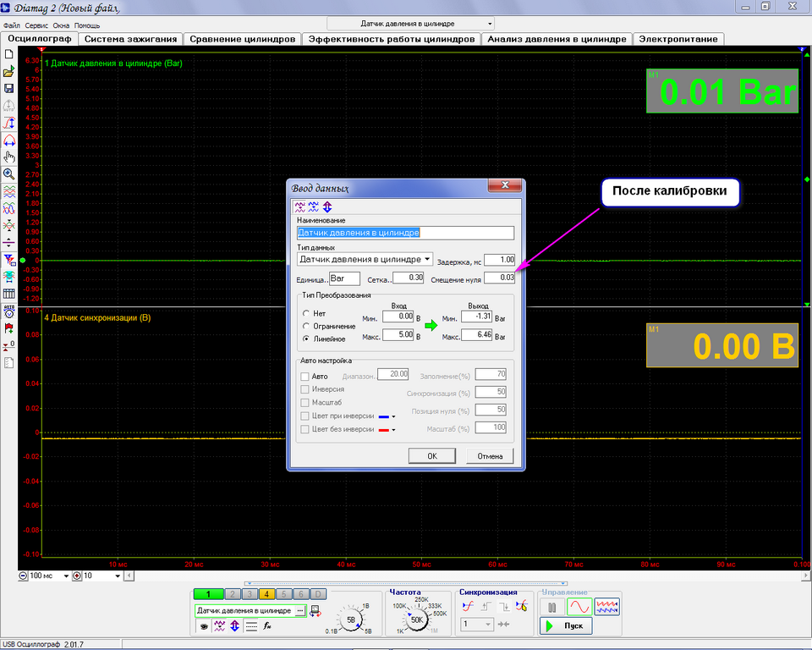Screen dimensions: 812x650
Task: Toggle channel 4 yellow button
Action: coord(266,594)
